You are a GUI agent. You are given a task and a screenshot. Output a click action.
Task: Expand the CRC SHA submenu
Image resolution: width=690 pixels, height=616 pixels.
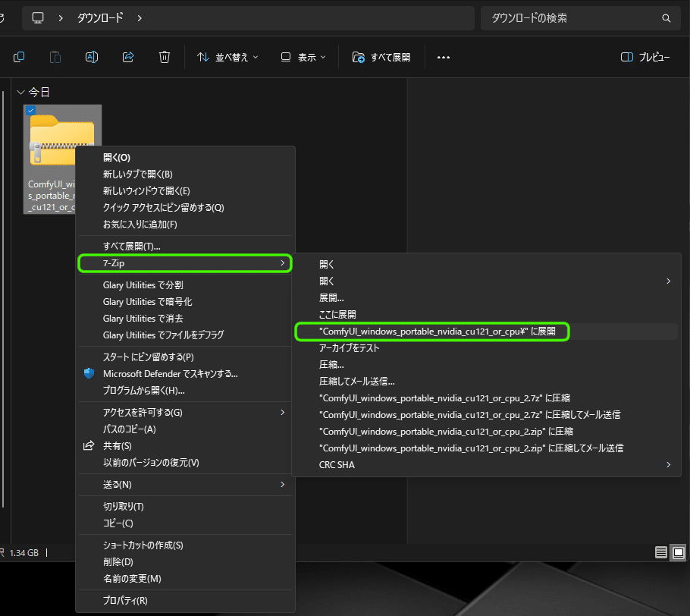(x=486, y=465)
